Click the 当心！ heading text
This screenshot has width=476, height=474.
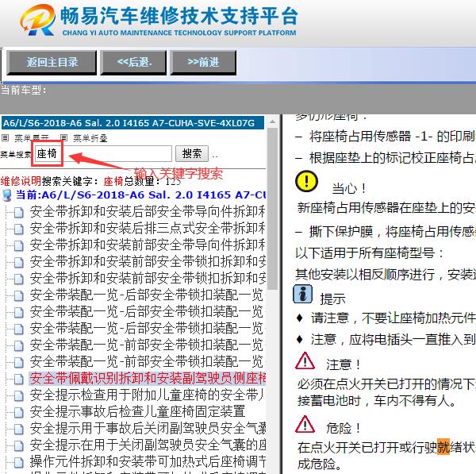349,189
